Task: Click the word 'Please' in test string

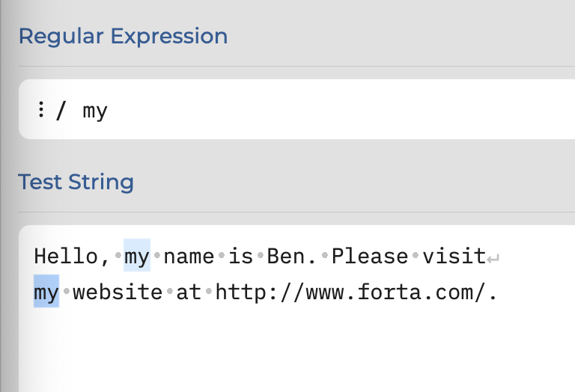Action: point(370,256)
